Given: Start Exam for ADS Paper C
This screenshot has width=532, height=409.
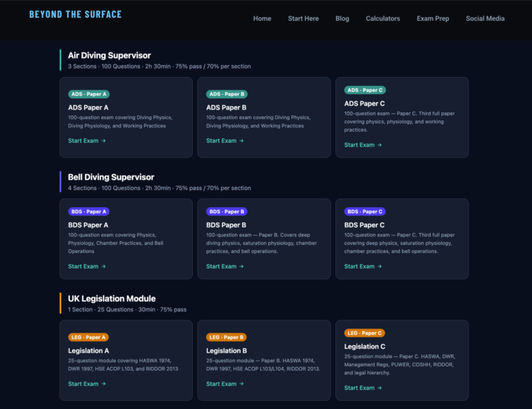Looking at the screenshot, I should (363, 145).
